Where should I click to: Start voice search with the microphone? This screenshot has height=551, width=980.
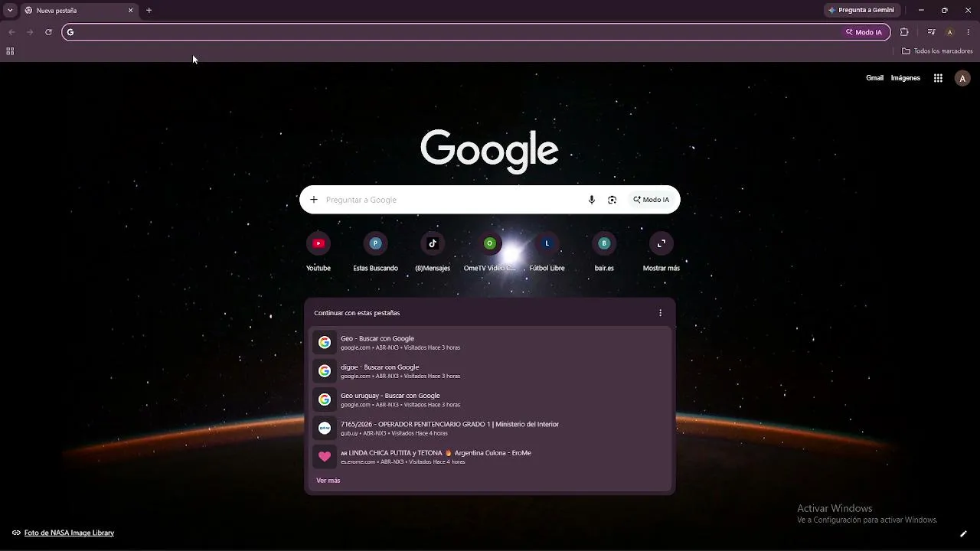[591, 200]
